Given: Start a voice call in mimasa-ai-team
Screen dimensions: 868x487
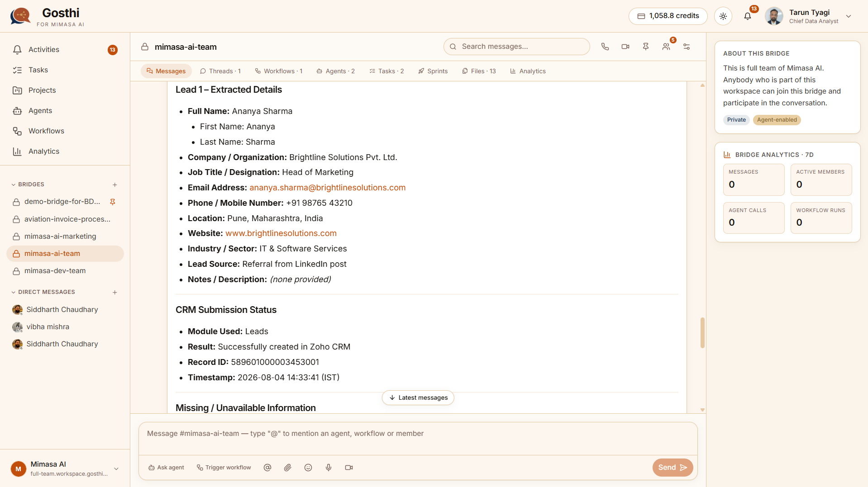Looking at the screenshot, I should pyautogui.click(x=605, y=47).
